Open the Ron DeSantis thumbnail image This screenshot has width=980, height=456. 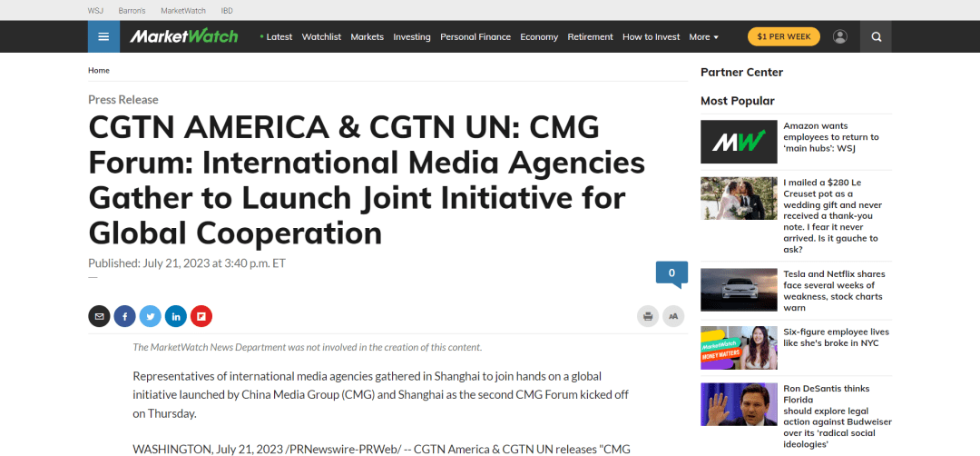click(739, 405)
